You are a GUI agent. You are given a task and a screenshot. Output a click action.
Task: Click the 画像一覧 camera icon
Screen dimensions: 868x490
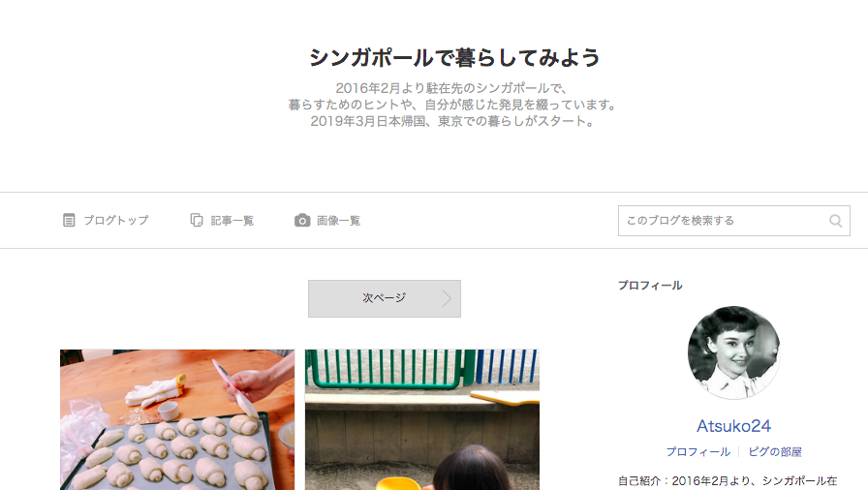point(301,221)
